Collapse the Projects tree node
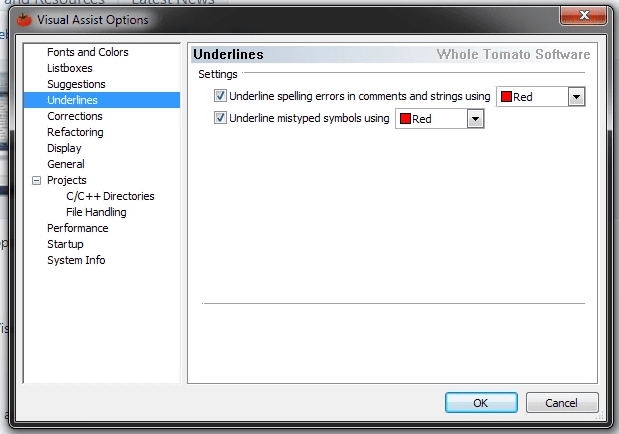Screen dimensions: 619x434 tap(36, 180)
